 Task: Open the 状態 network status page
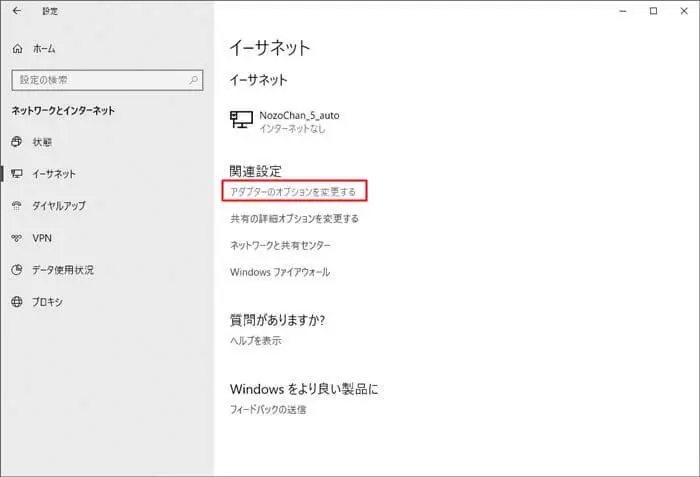tap(42, 142)
